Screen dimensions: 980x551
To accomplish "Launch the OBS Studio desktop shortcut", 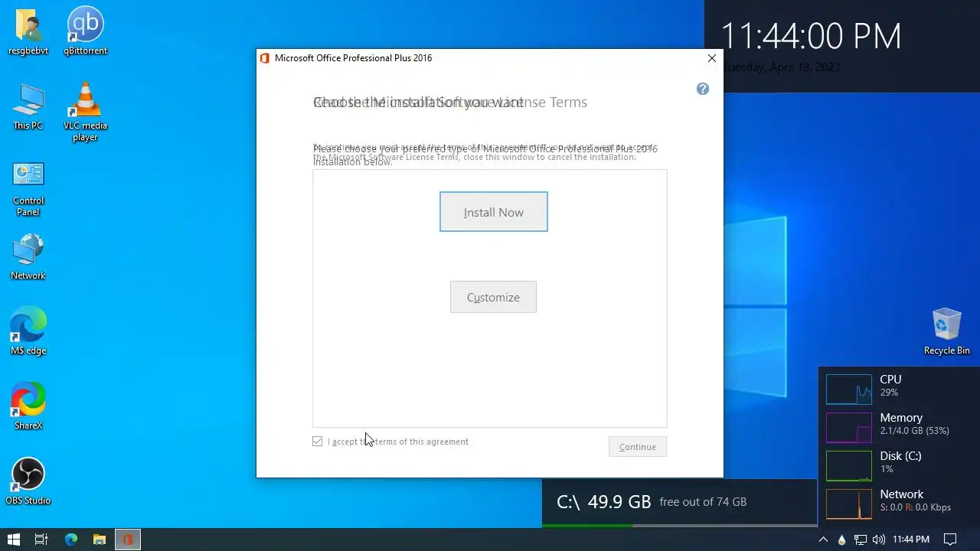I will coord(28,481).
